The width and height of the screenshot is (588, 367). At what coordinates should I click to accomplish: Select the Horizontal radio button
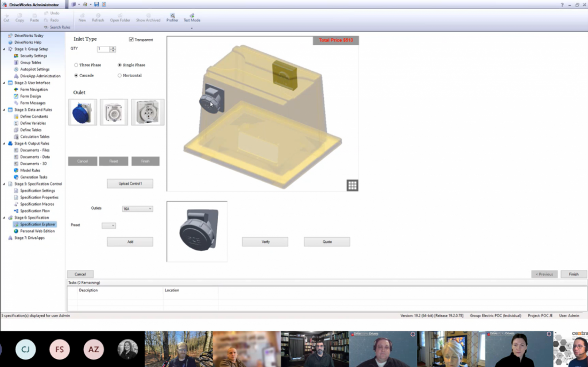(119, 75)
